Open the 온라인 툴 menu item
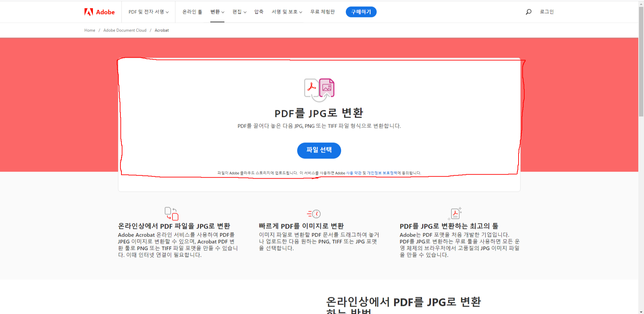Image resolution: width=644 pixels, height=314 pixels. [x=192, y=12]
